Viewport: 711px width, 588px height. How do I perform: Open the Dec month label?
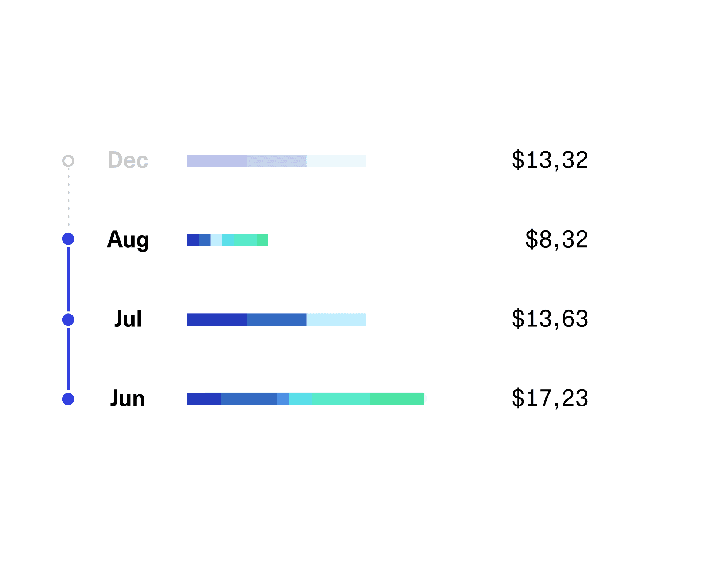(x=128, y=160)
